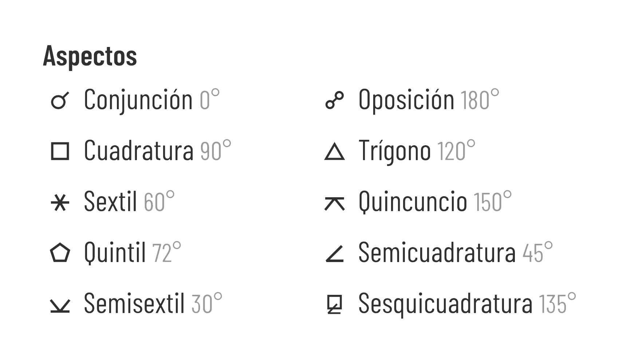Viewport: 619px width, 364px height.
Task: Click the Oposición aspect symbol icon
Action: (334, 100)
